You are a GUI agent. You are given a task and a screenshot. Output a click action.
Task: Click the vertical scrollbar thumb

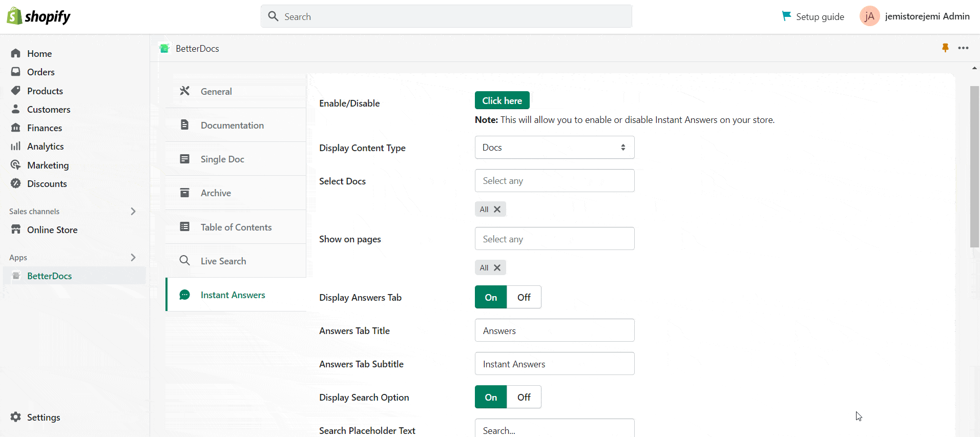(x=974, y=167)
